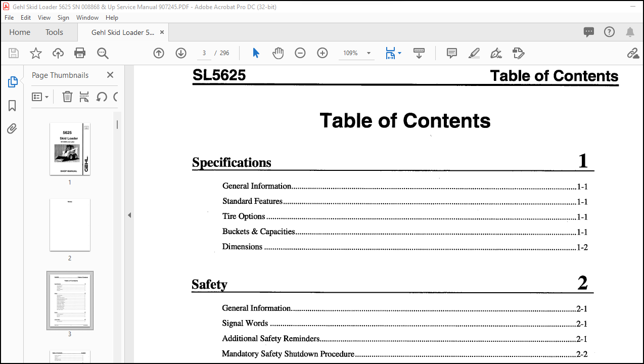Collapse the navigation pane with the side arrow
Viewport: 644px width, 364px height.
click(129, 215)
